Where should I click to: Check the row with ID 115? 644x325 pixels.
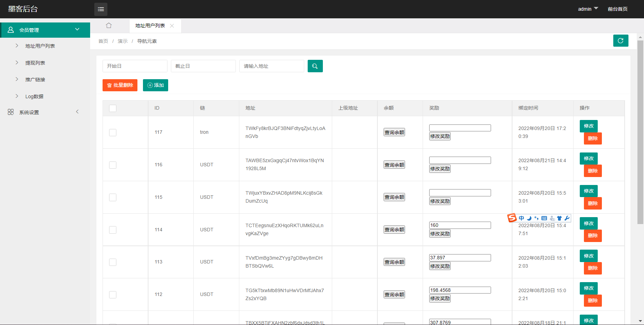pyautogui.click(x=113, y=197)
